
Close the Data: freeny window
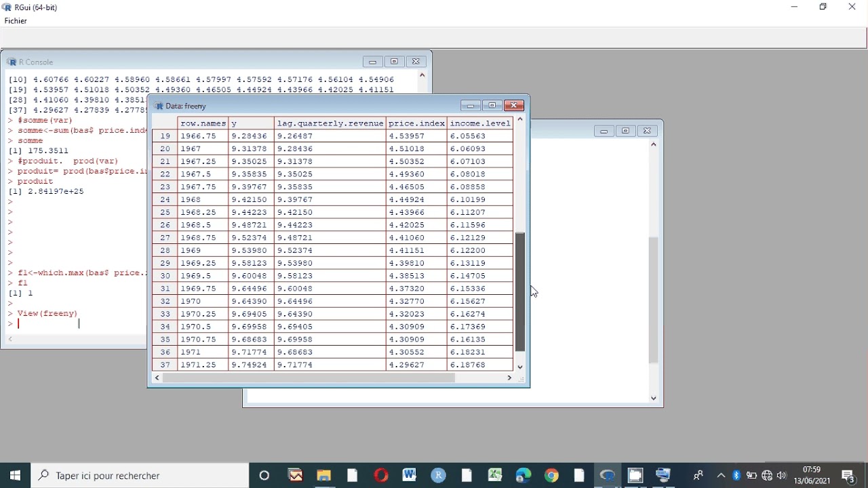[514, 106]
